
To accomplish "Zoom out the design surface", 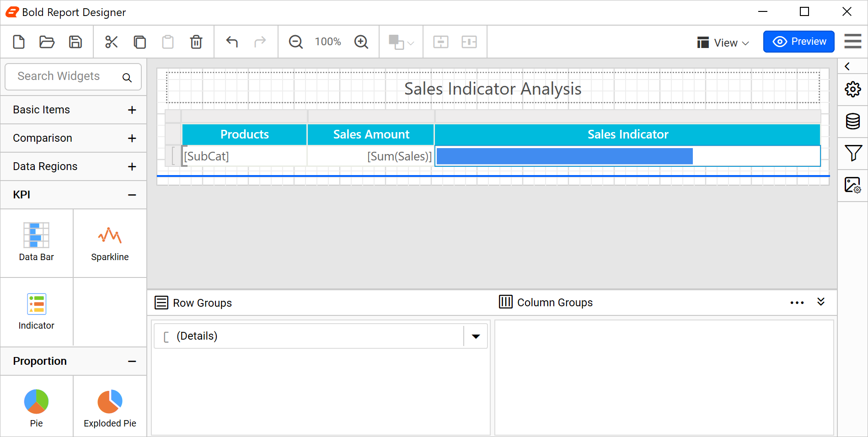I will point(296,42).
